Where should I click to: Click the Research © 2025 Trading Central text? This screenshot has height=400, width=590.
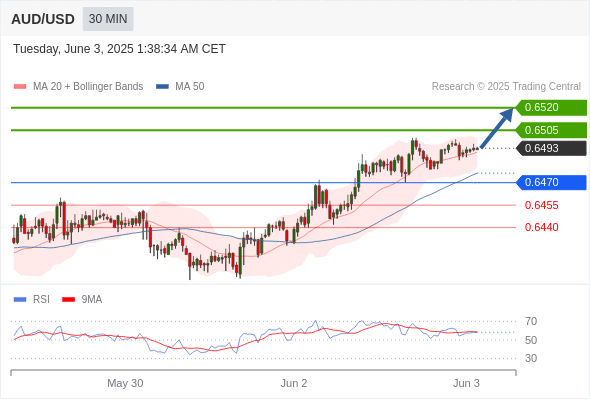pos(506,87)
